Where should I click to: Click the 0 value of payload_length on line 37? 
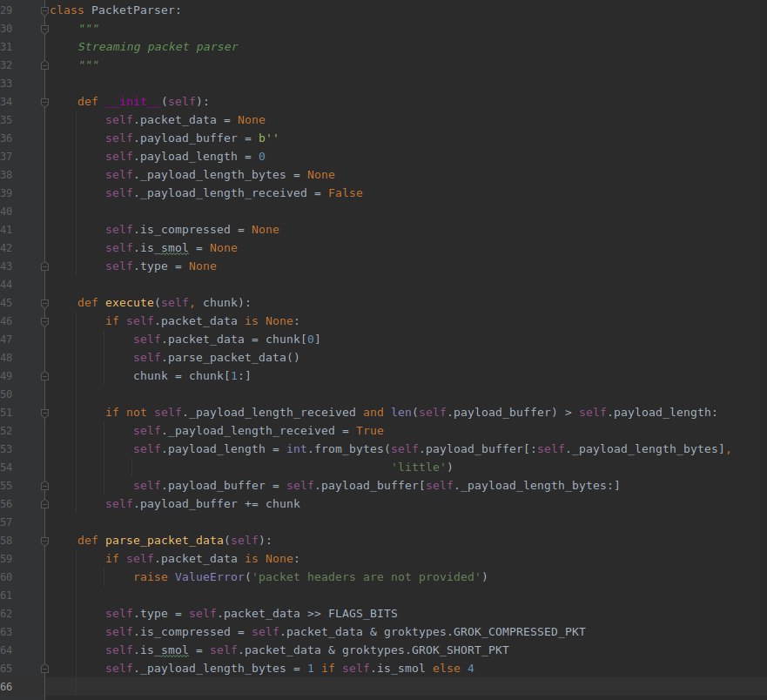(x=262, y=157)
